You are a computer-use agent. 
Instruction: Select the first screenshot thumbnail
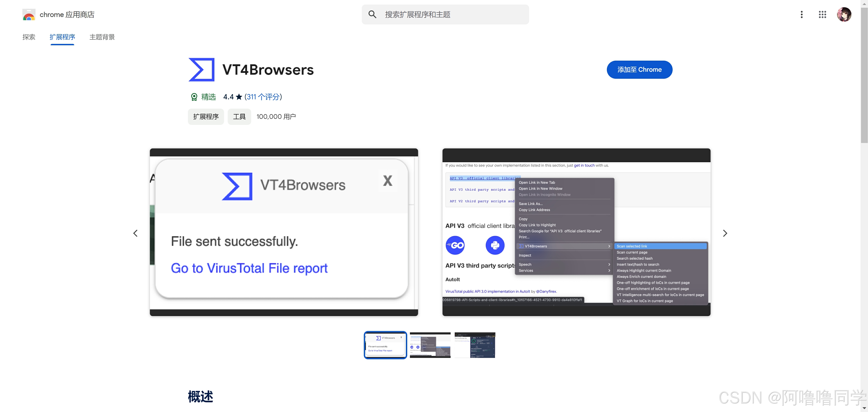click(385, 345)
